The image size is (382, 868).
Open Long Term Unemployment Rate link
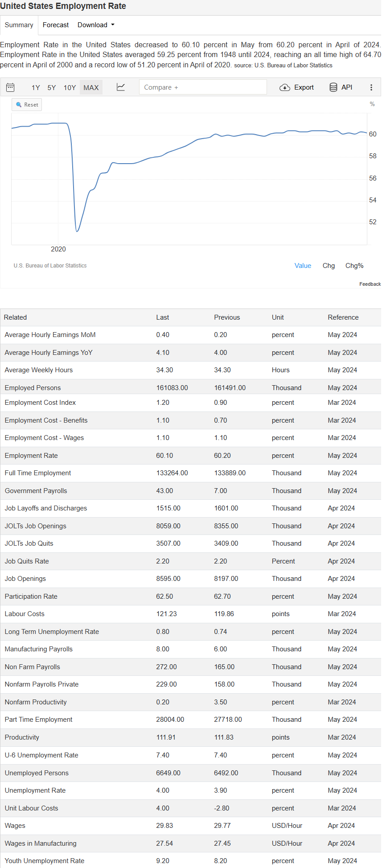click(52, 632)
